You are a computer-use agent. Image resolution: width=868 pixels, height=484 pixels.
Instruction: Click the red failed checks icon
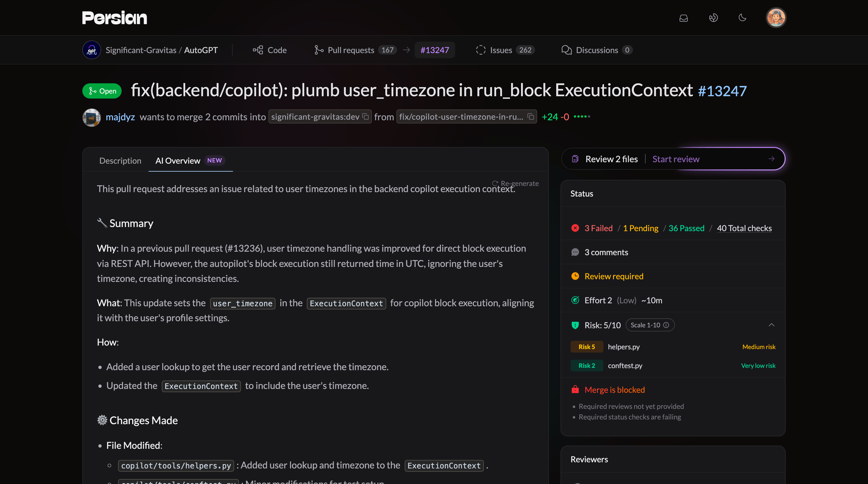pos(575,228)
